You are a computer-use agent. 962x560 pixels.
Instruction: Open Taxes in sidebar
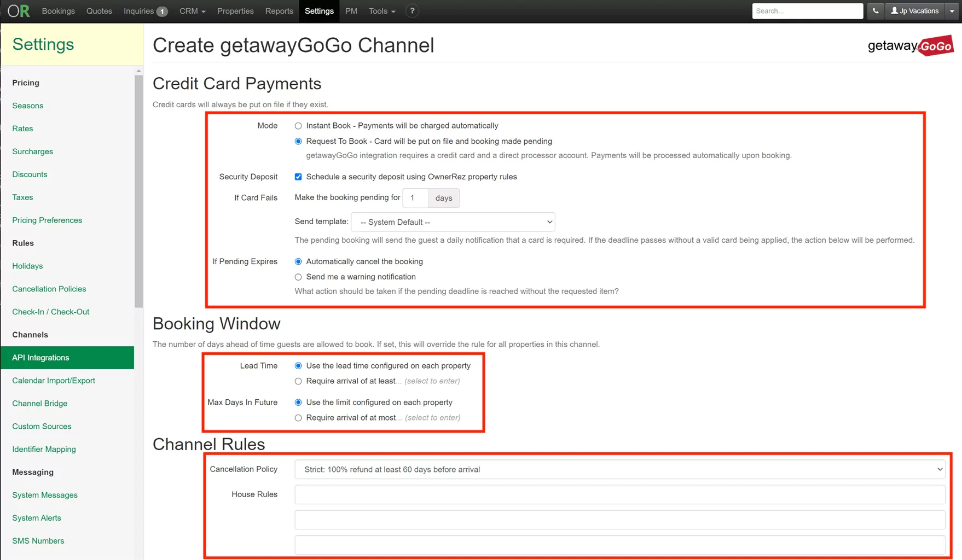pyautogui.click(x=22, y=197)
